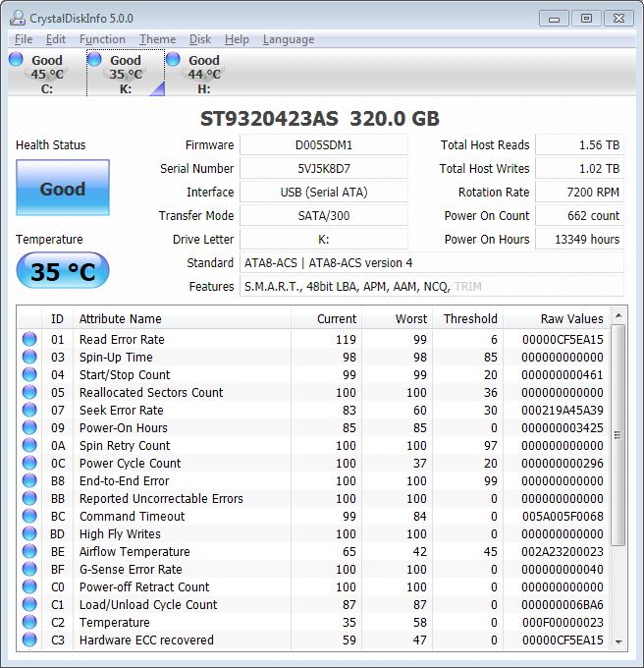The width and height of the screenshot is (644, 668).
Task: Click the blue Good health status button
Action: pos(63,188)
